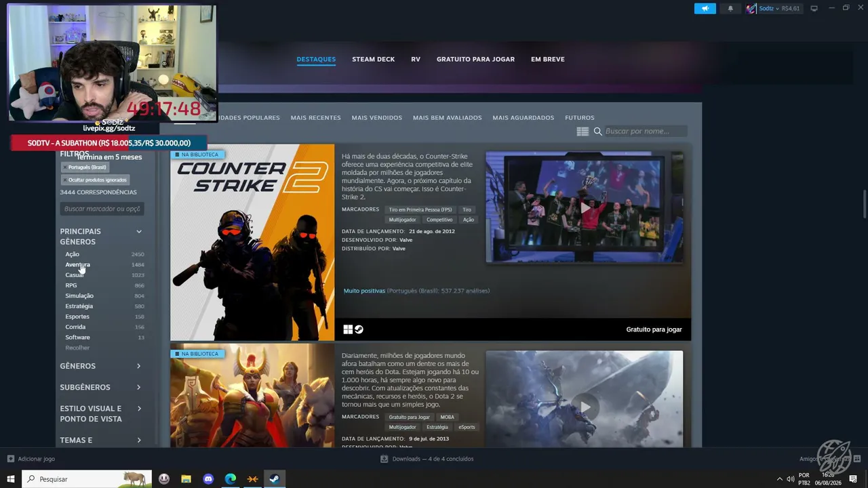
Task: Filter by the Software genre
Action: (x=77, y=338)
